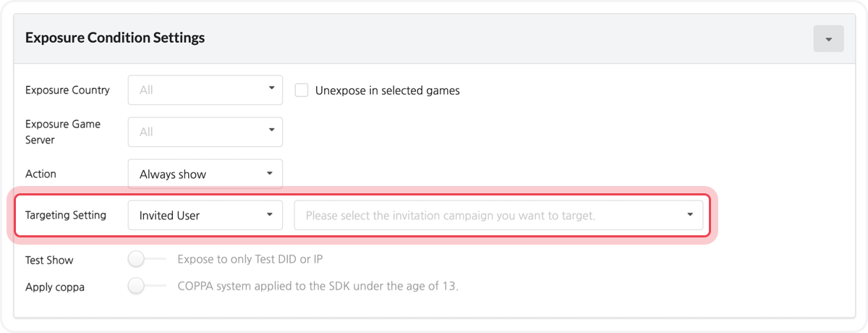
Task: Open the Exposure Country dropdown
Action: (x=205, y=90)
